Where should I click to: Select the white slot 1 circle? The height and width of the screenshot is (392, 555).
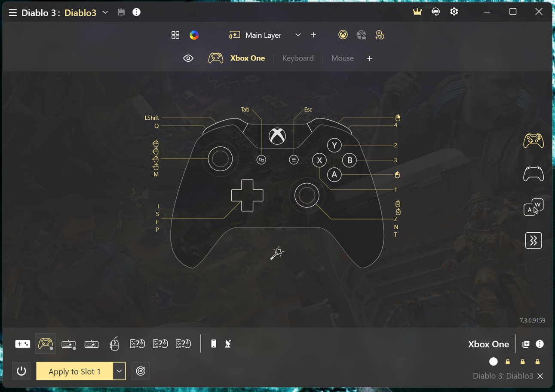click(x=493, y=362)
